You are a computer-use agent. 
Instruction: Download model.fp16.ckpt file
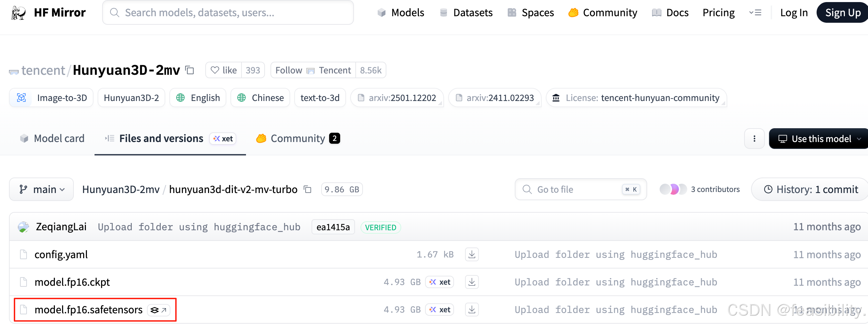coord(472,282)
